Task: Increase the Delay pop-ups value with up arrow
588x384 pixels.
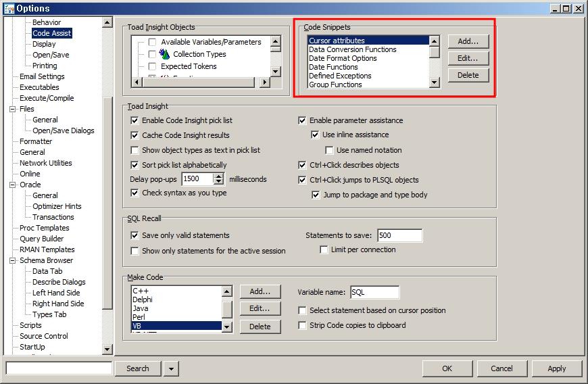Action: pyautogui.click(x=218, y=176)
